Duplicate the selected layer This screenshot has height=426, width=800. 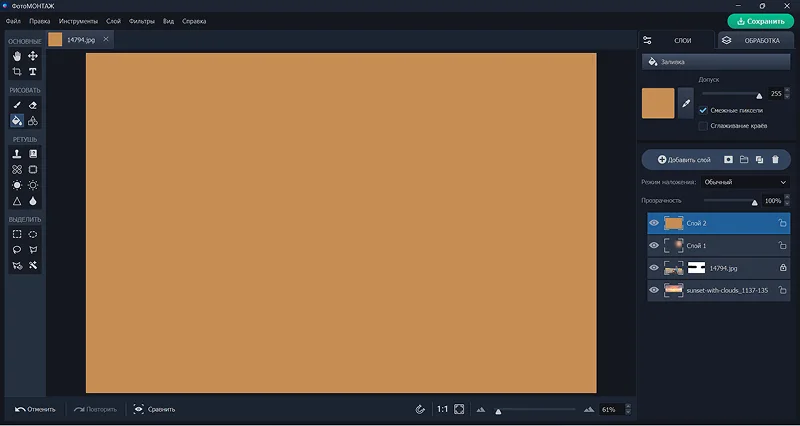(x=760, y=160)
